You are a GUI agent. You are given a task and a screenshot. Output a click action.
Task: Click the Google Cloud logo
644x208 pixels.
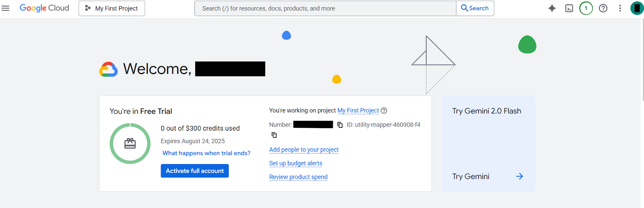pyautogui.click(x=44, y=8)
